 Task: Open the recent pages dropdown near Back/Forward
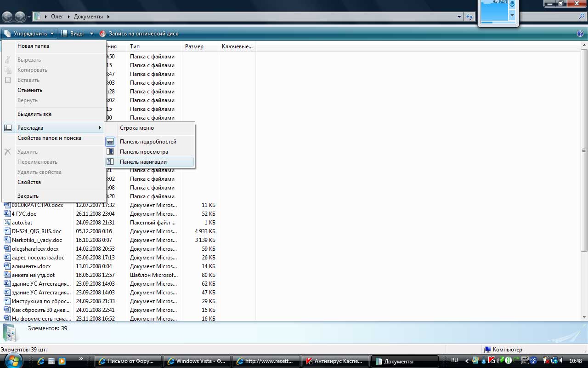29,17
